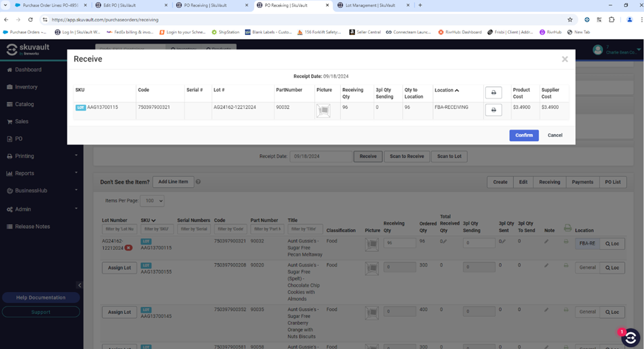Viewport: 644px width, 349px height.
Task: Expand the BusinessHub sidebar menu
Action: (x=41, y=190)
